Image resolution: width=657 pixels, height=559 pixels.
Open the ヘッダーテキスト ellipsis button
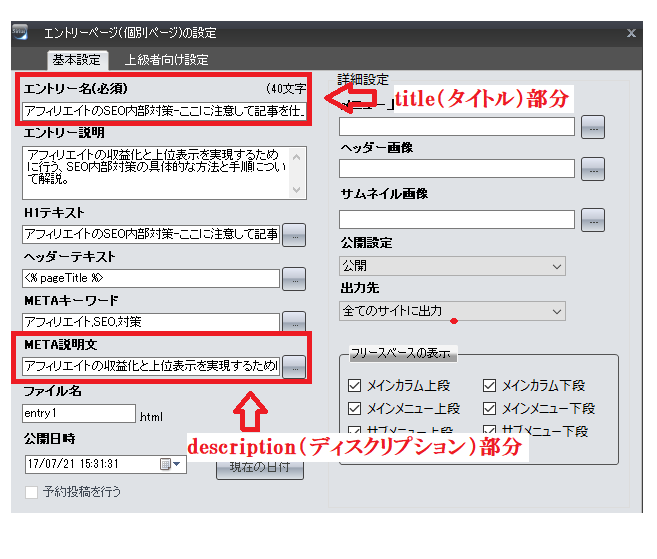pyautogui.click(x=294, y=279)
